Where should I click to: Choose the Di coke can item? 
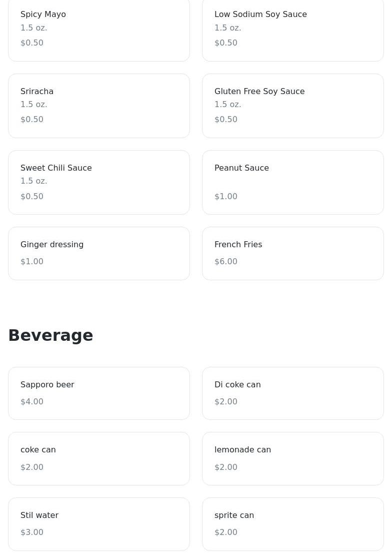pos(293,393)
